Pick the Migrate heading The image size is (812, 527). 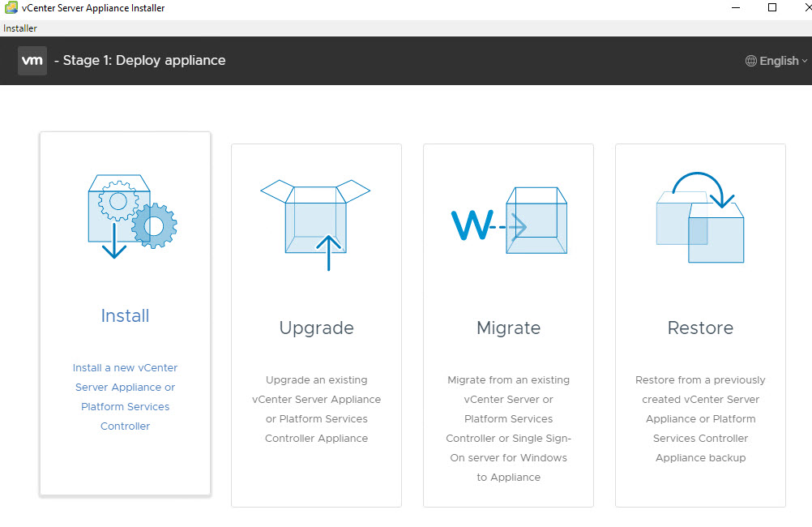click(508, 328)
